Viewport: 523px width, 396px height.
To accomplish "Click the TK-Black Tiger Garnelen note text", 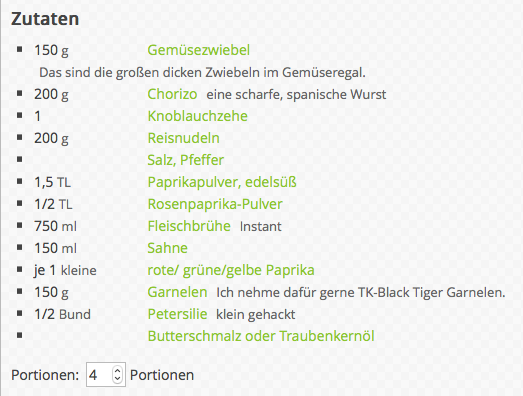I will point(361,293).
